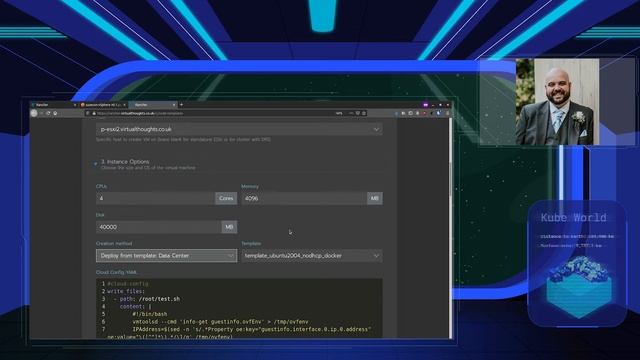Collapse the Instance Options section
Screen dimensions: 640x360
(x=95, y=164)
